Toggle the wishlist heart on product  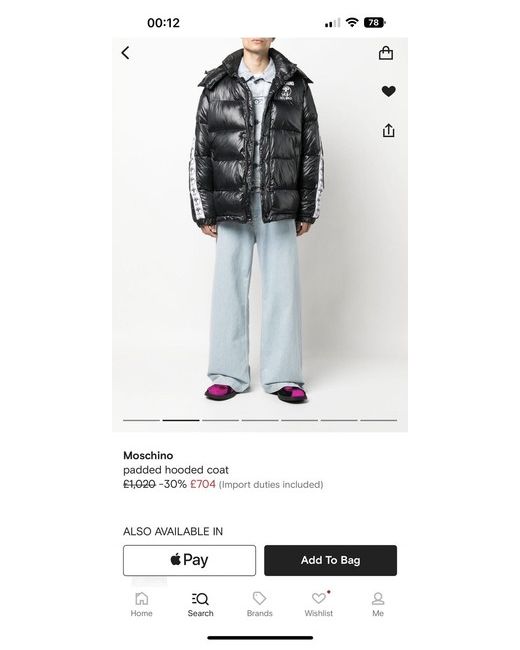pyautogui.click(x=388, y=91)
